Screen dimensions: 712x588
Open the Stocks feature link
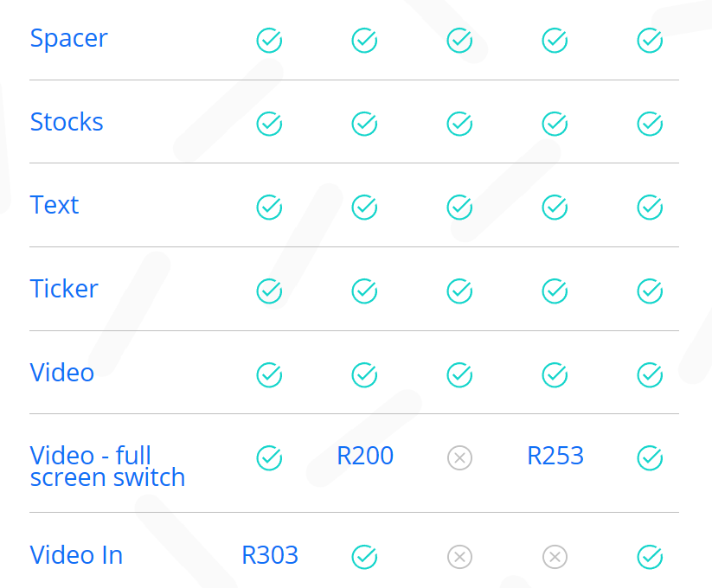[x=67, y=122]
